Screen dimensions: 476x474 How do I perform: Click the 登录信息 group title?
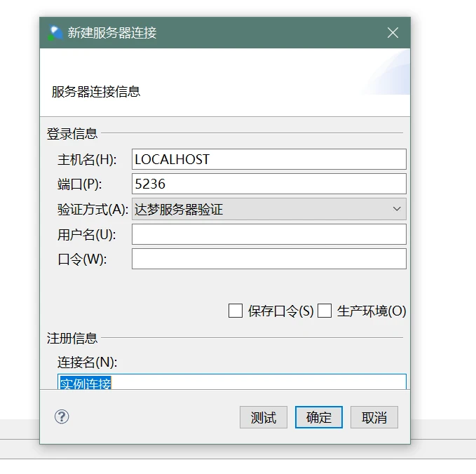click(72, 133)
